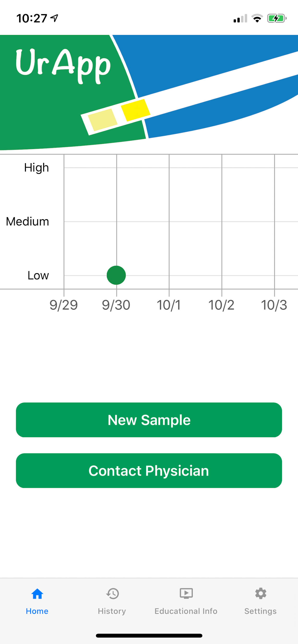Tap the High level axis label
Screen dimensions: 298x644
[36, 168]
